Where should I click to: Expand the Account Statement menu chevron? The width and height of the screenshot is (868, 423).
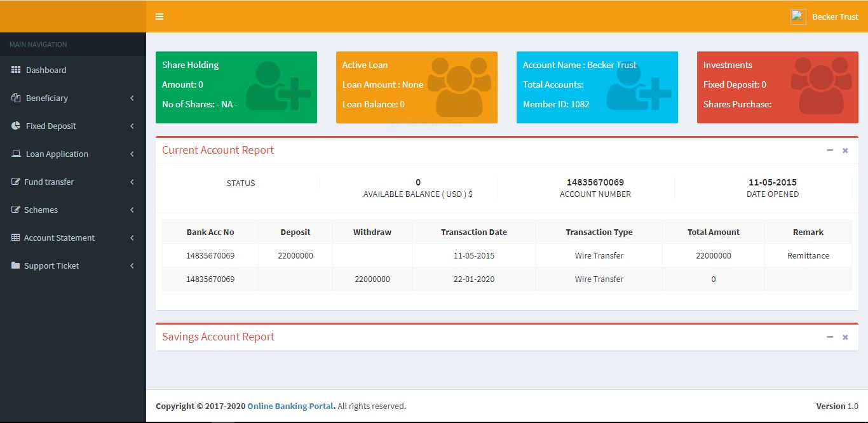[132, 238]
